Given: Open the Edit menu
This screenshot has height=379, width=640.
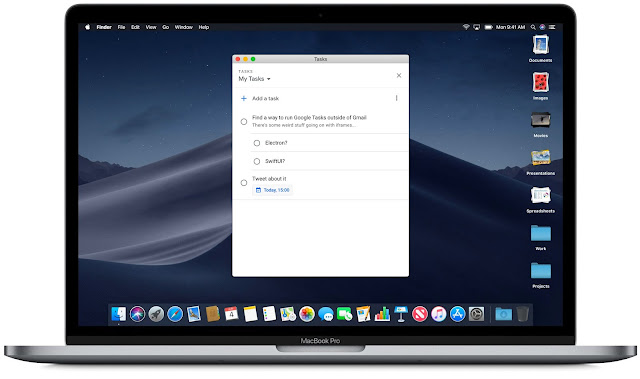Looking at the screenshot, I should pos(135,27).
